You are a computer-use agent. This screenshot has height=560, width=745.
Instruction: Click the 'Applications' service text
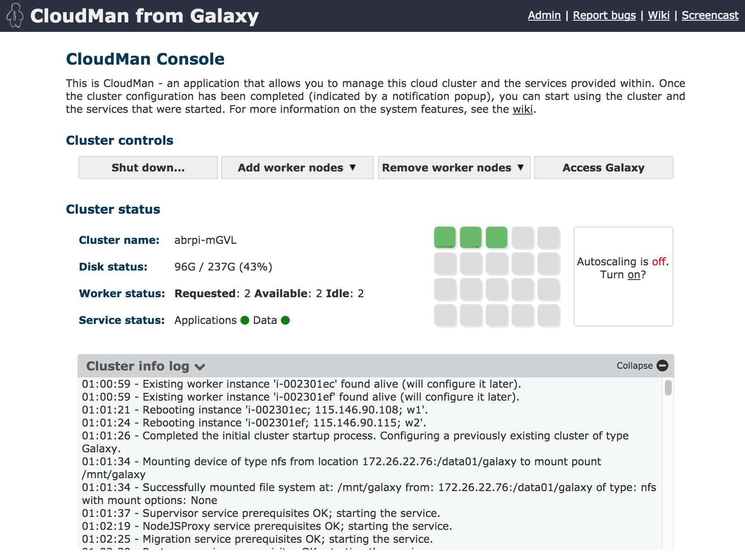pyautogui.click(x=205, y=320)
